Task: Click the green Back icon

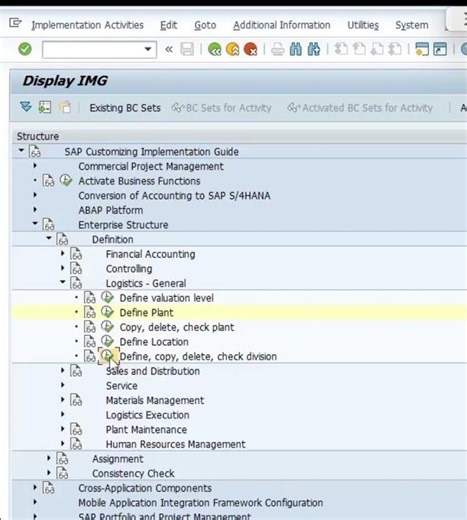Action: pos(214,49)
